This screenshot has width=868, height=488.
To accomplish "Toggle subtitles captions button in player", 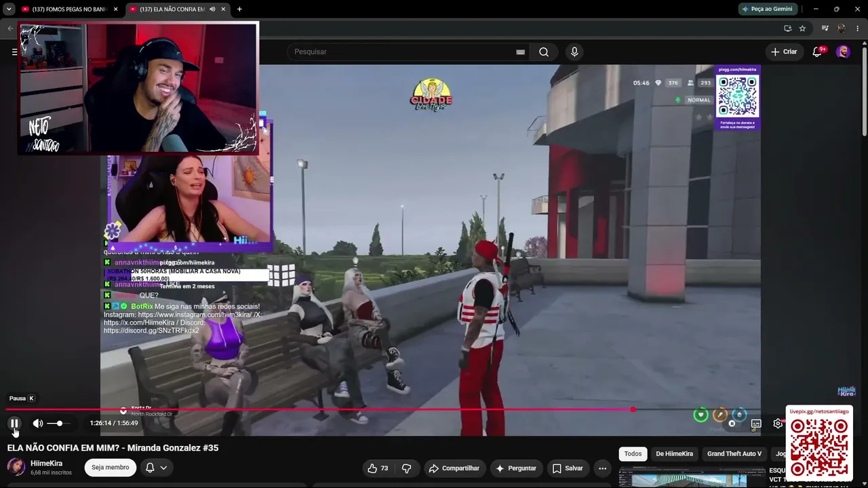I will (756, 424).
